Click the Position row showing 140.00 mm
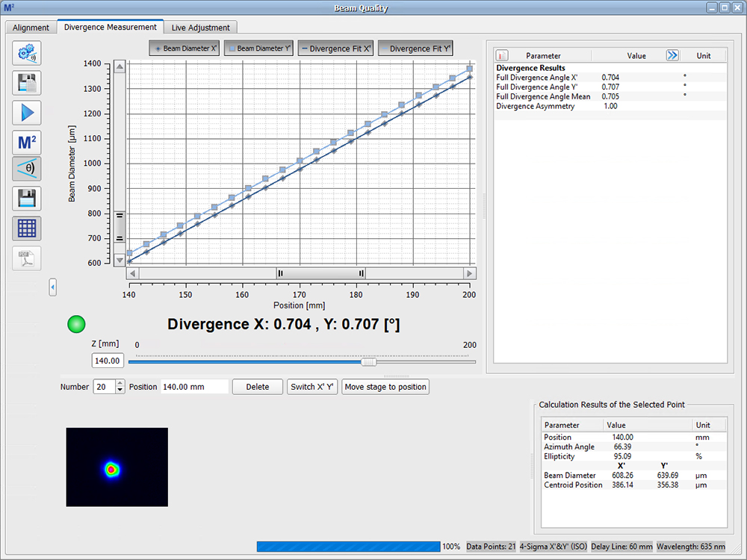The height and width of the screenshot is (560, 747). click(633, 437)
